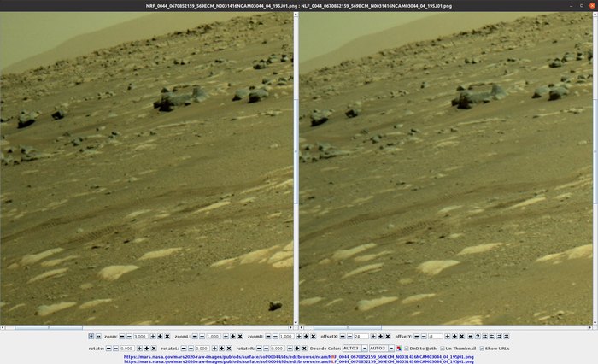Click the left pane horizontal scrollbar thumb
The height and width of the screenshot is (364, 598).
pos(49,327)
